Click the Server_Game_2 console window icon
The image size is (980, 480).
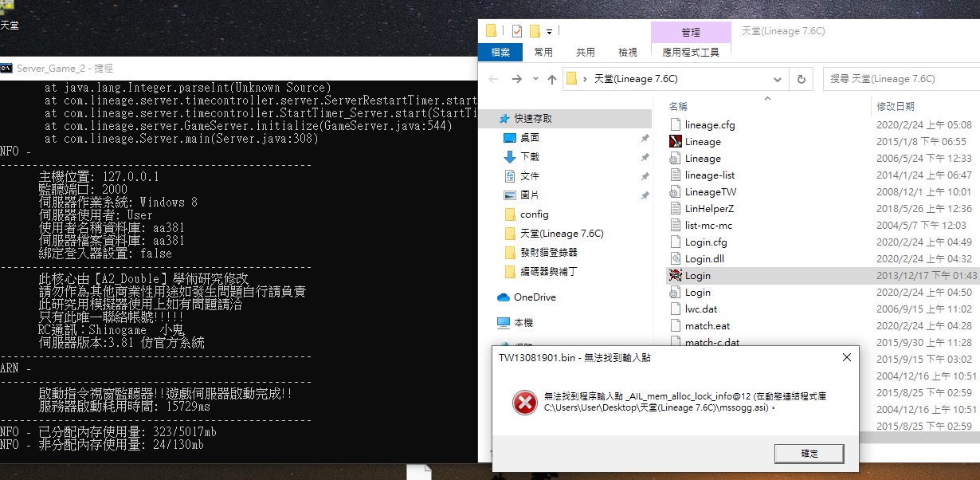pos(6,68)
